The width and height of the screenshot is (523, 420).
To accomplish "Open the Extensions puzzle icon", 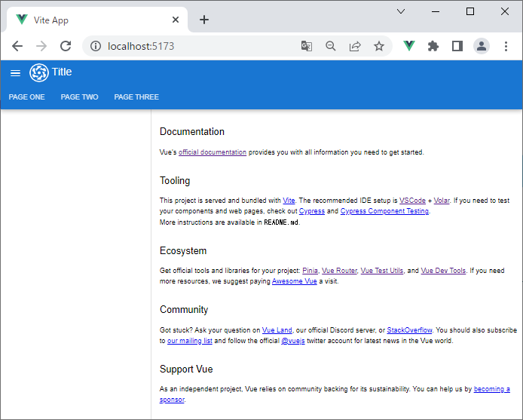I will 433,46.
